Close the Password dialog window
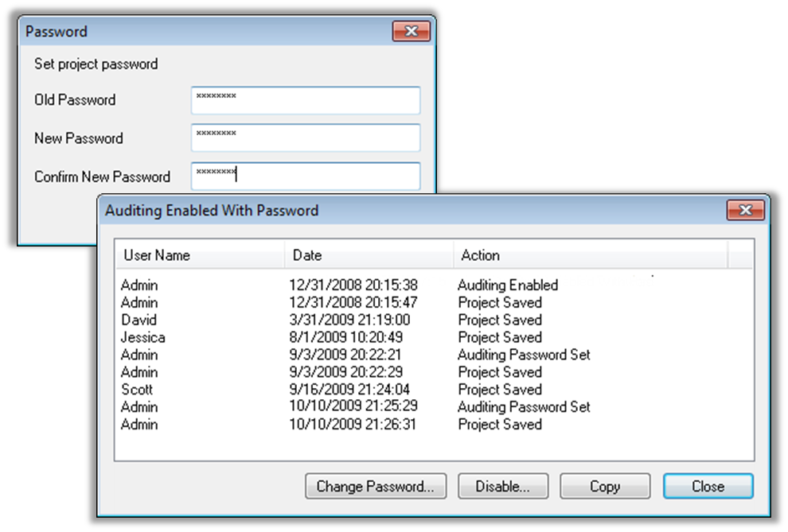The width and height of the screenshot is (788, 532). pos(412,32)
